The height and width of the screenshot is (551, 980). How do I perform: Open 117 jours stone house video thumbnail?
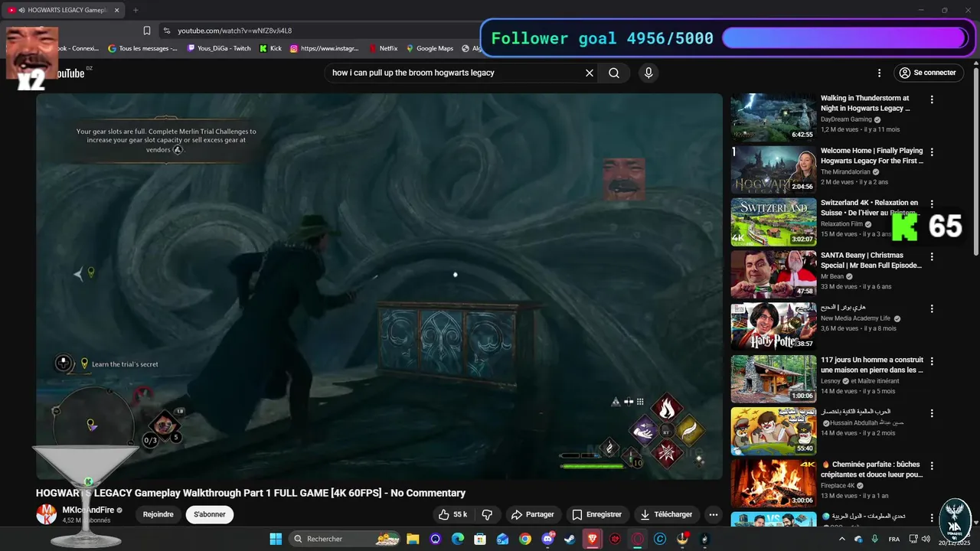(x=773, y=378)
